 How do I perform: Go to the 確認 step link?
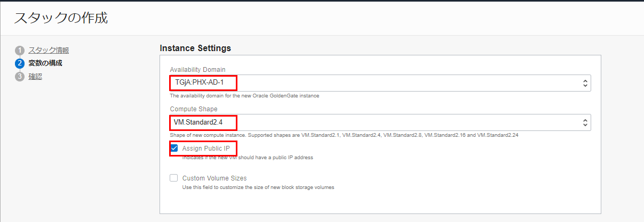tap(35, 77)
